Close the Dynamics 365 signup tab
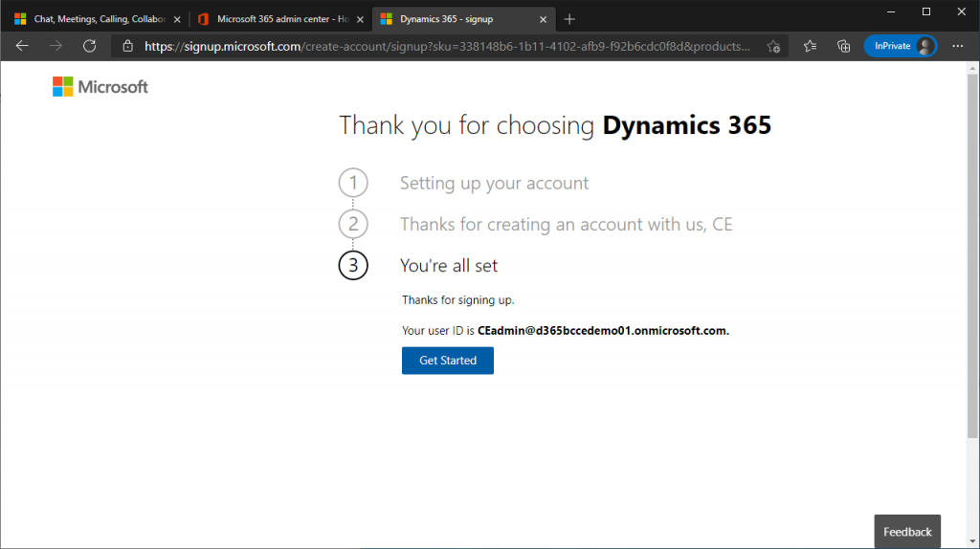The image size is (980, 549). click(x=544, y=19)
